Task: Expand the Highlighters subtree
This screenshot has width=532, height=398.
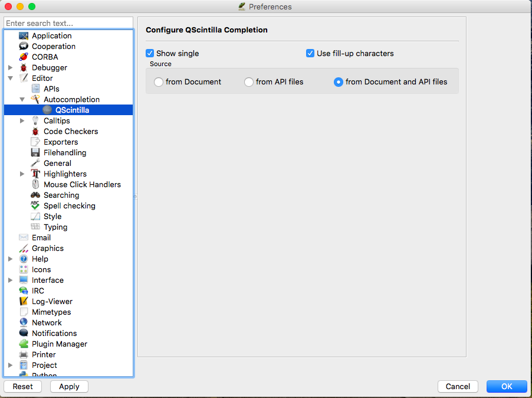Action: pos(22,174)
